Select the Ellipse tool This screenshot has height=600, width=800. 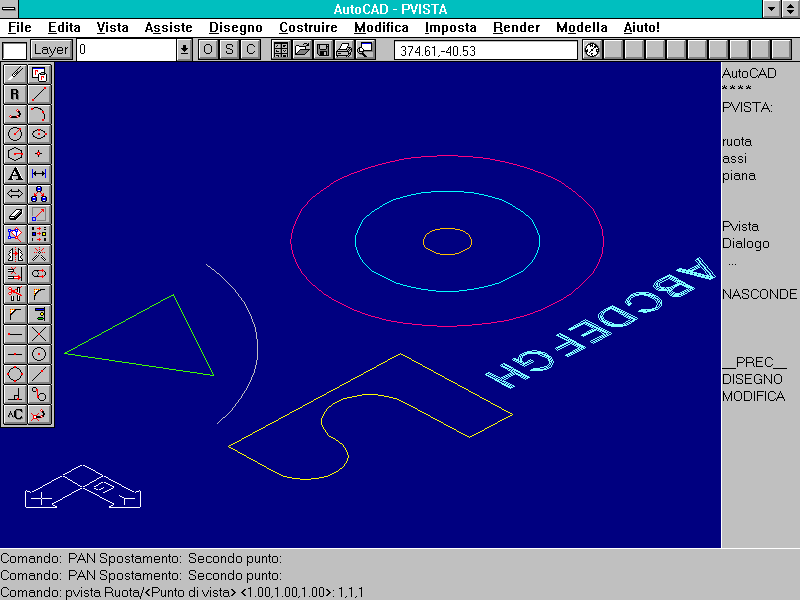(x=39, y=134)
